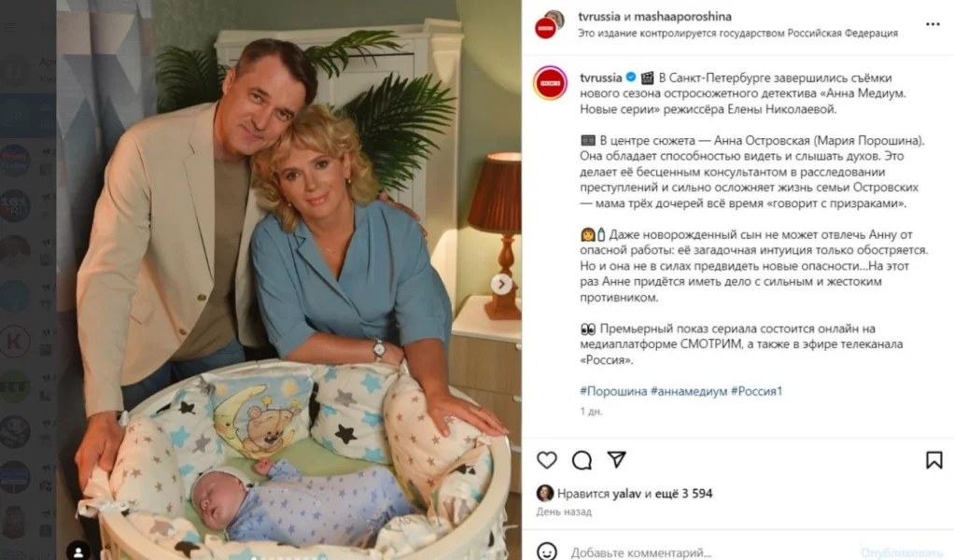Screen dimensions: 954x560
Task: Open yalav profile from likes line
Action: coord(626,494)
